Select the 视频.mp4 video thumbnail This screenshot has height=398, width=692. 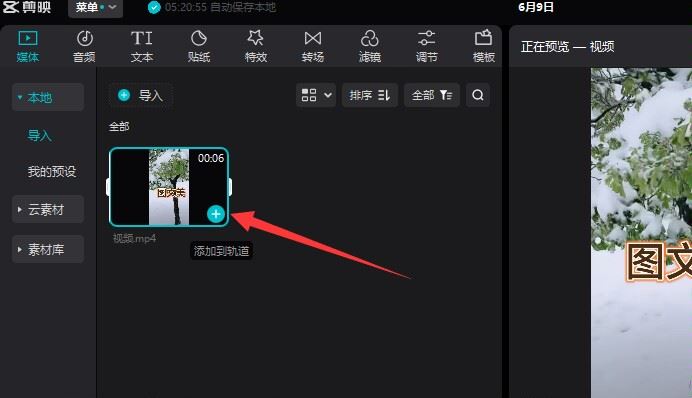169,187
